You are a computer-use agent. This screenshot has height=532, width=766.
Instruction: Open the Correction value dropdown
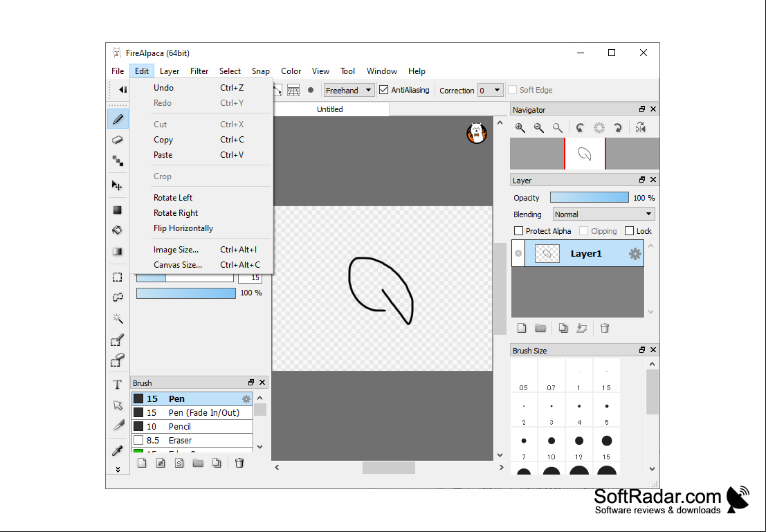pyautogui.click(x=491, y=90)
